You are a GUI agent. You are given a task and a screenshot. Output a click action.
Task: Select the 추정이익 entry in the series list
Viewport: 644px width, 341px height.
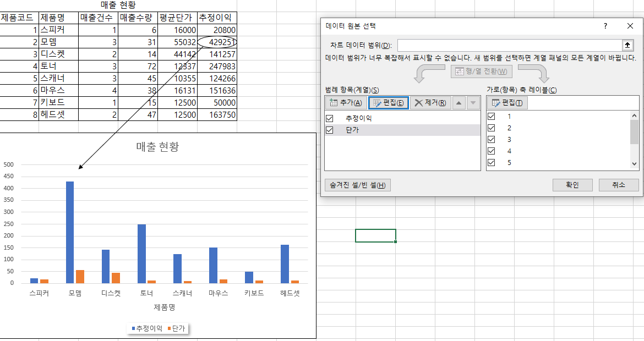point(359,118)
